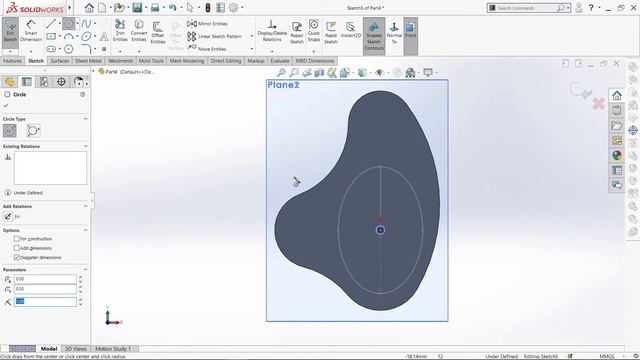Switch to the Motion Study 1 tab
Image resolution: width=640 pixels, height=360 pixels.
click(x=113, y=349)
